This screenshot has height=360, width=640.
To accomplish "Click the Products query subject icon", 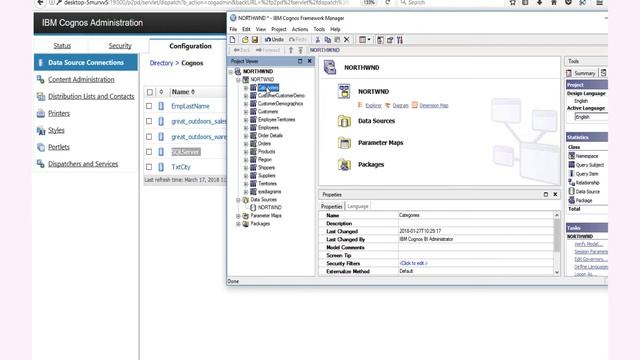I will (x=253, y=151).
